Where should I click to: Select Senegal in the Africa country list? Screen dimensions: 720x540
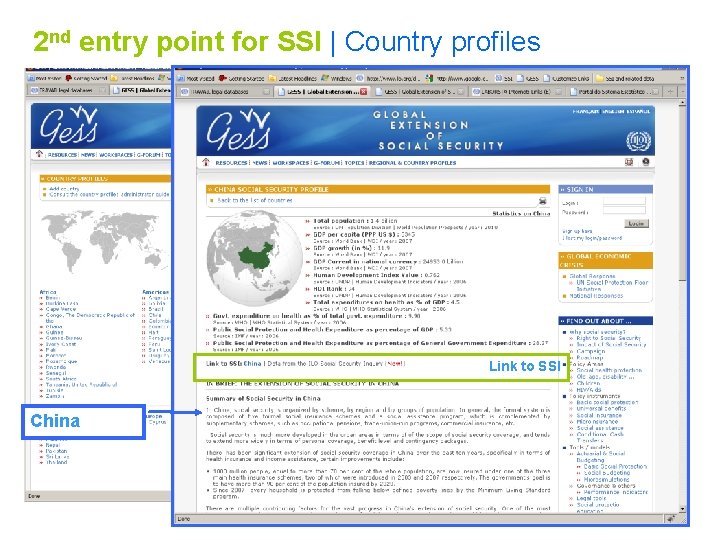pyautogui.click(x=56, y=373)
